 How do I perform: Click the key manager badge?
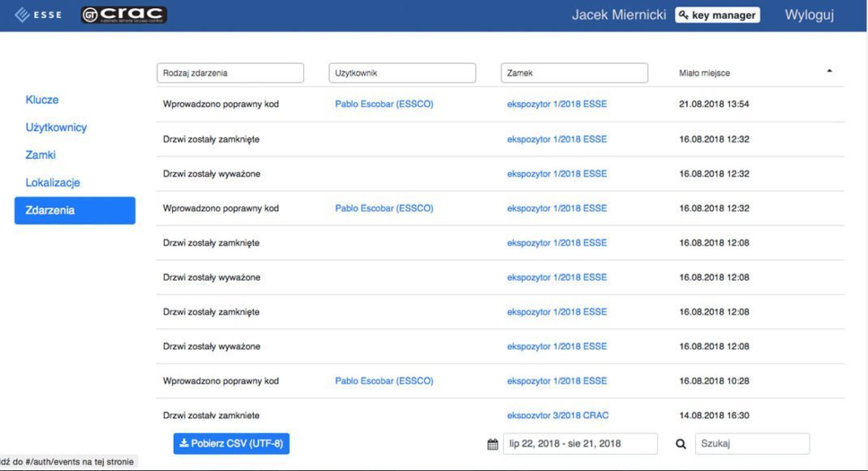click(717, 15)
